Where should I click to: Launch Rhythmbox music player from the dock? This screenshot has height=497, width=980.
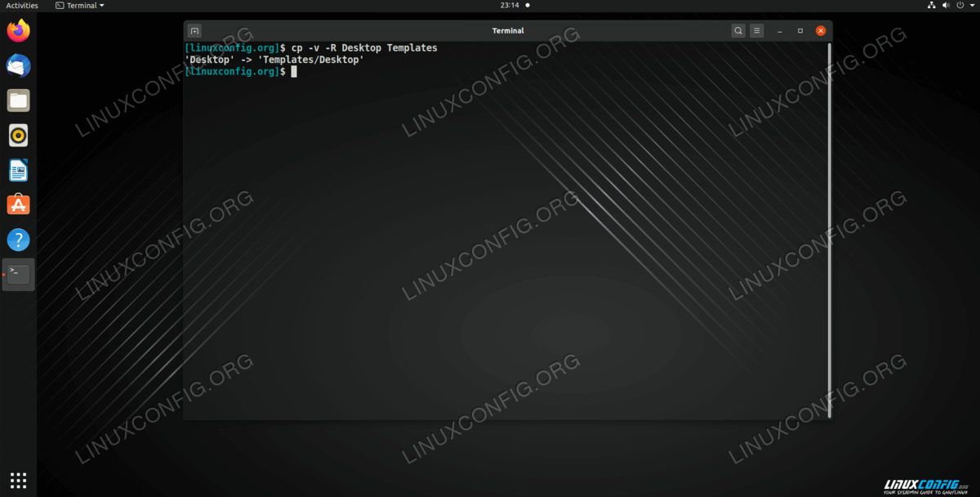18,135
